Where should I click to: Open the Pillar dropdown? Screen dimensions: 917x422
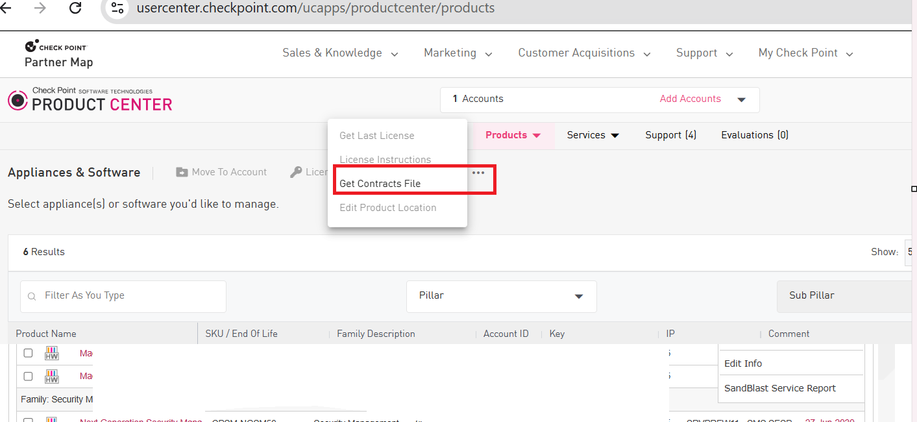(x=501, y=296)
